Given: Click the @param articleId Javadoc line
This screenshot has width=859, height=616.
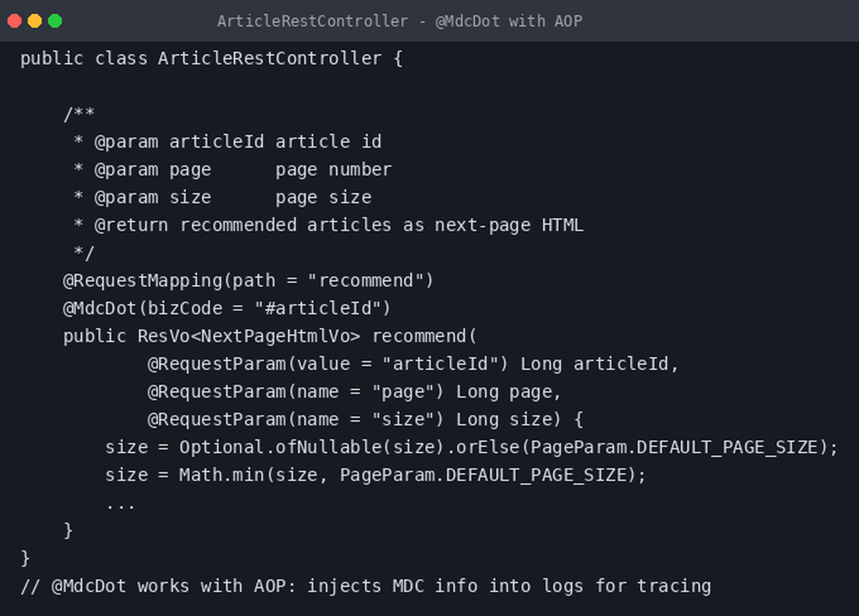Looking at the screenshot, I should (227, 142).
